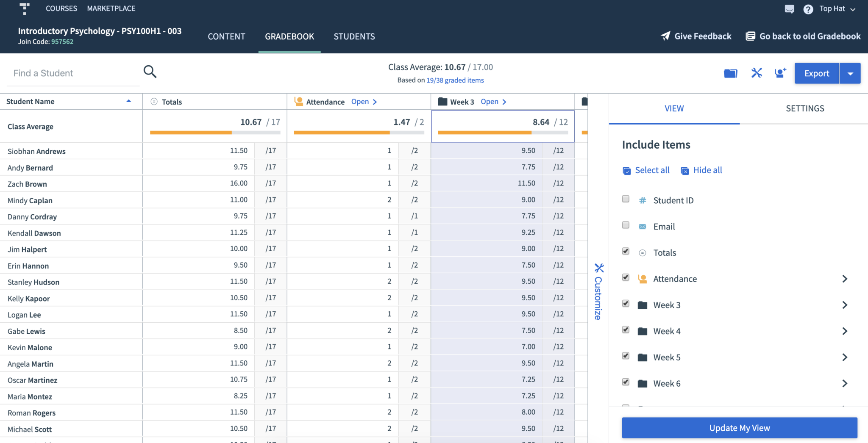Click the Attendance class average progress bar
This screenshot has width=868, height=443.
tap(359, 133)
